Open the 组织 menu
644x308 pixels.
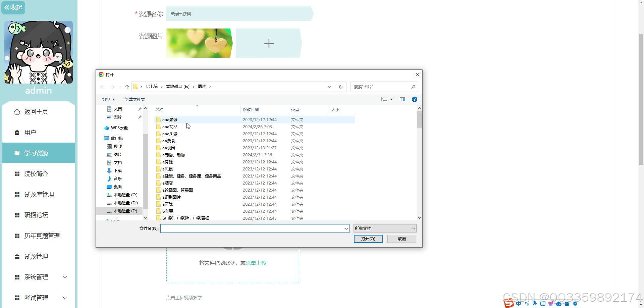108,100
